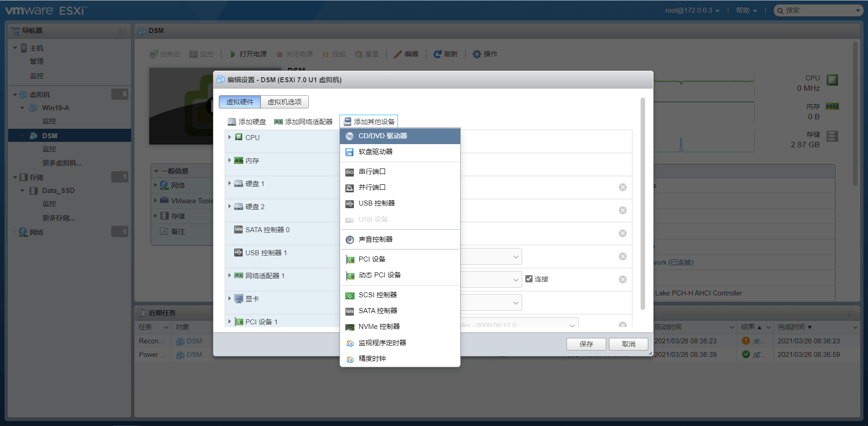The height and width of the screenshot is (426, 868).
Task: Click the 动态 PCI 设备 icon
Action: pyautogui.click(x=349, y=275)
